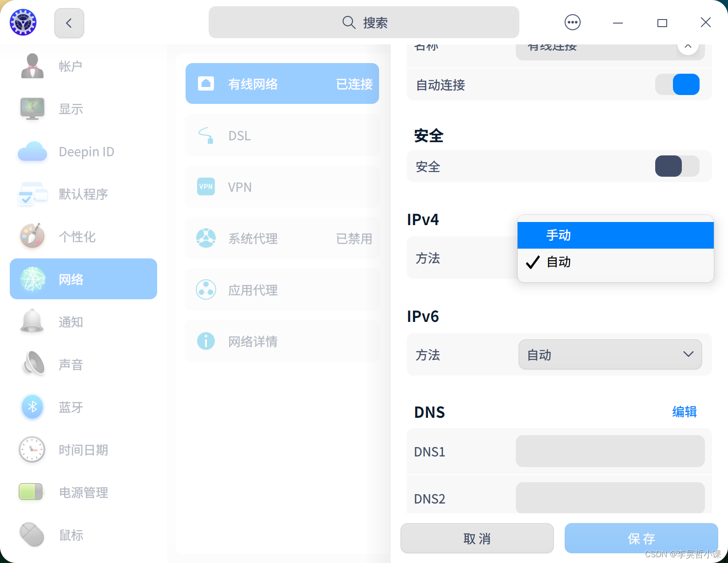
Task: Click the 搜索 search field
Action: tap(364, 22)
